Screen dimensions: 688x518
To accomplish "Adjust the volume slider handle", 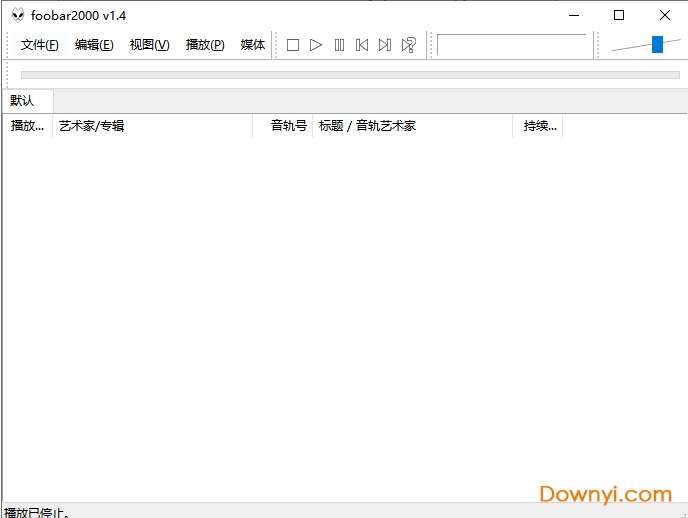I will click(x=657, y=44).
